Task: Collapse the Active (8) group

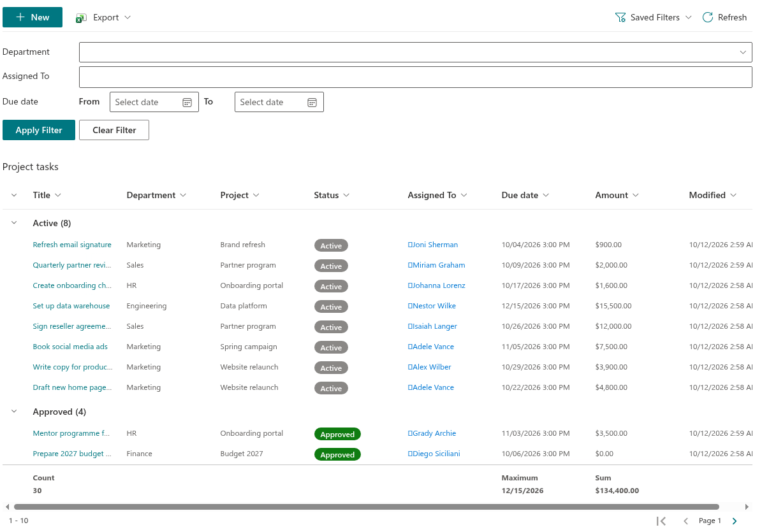Action: pos(14,223)
